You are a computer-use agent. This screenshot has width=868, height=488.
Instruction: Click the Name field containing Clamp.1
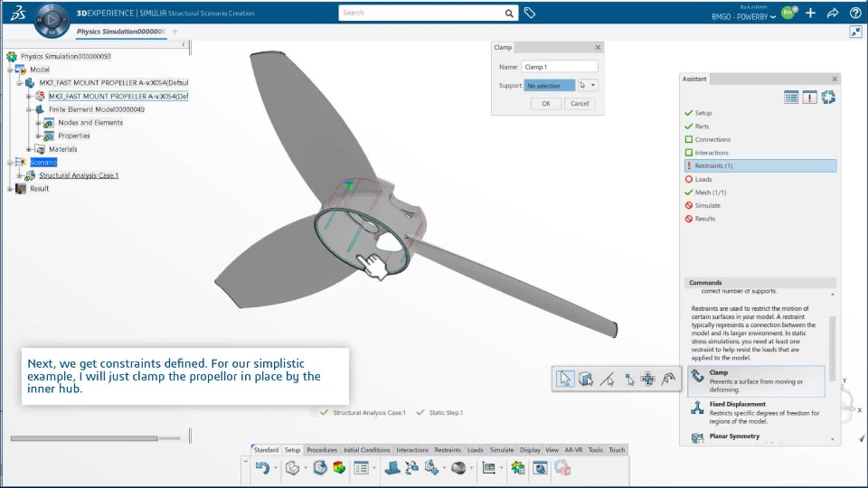tap(559, 67)
